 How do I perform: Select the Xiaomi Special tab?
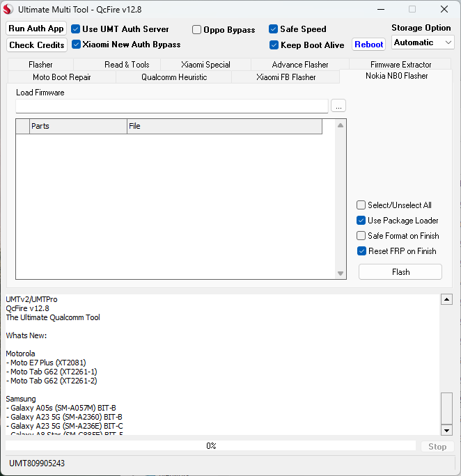(205, 64)
